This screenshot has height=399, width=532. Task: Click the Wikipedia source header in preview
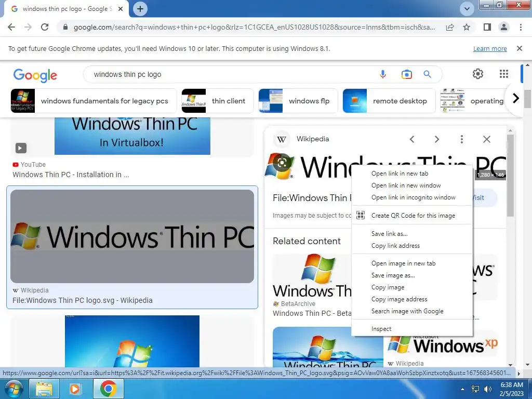pos(312,139)
